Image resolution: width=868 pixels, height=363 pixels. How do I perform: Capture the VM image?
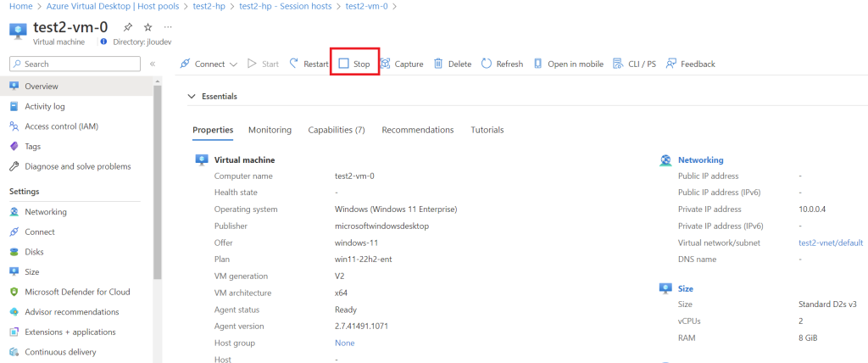[x=402, y=64]
